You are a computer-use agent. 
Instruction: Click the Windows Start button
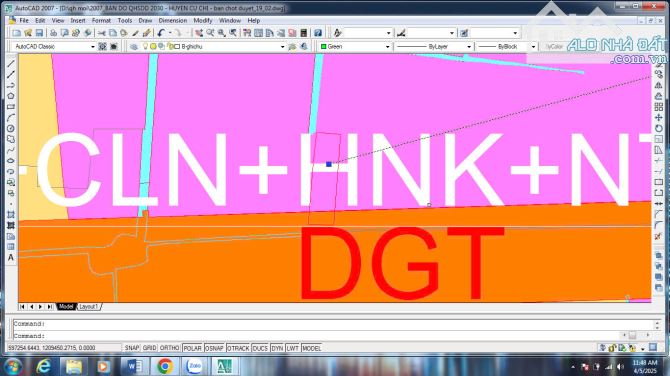13,367
